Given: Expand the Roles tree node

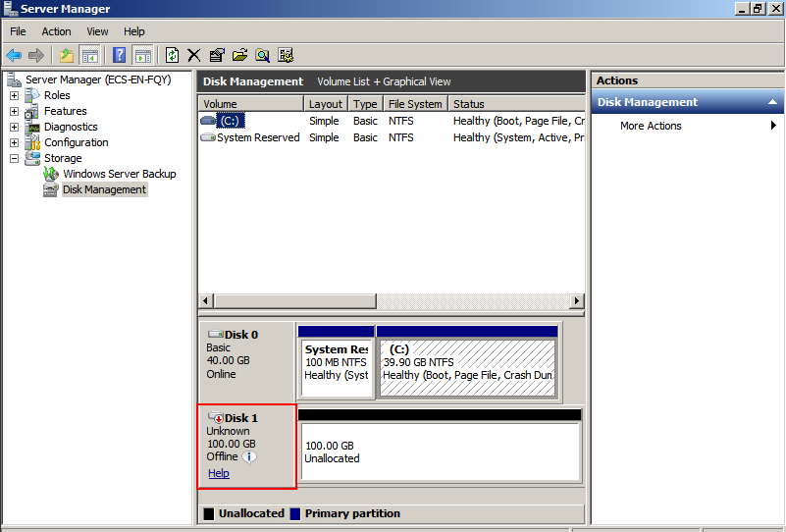Looking at the screenshot, I should point(14,95).
